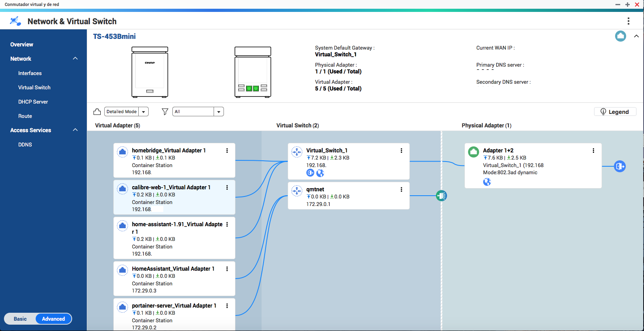
Task: Click the three-dot menu on homebridge_Virtual Adapter 1
Action: click(227, 151)
